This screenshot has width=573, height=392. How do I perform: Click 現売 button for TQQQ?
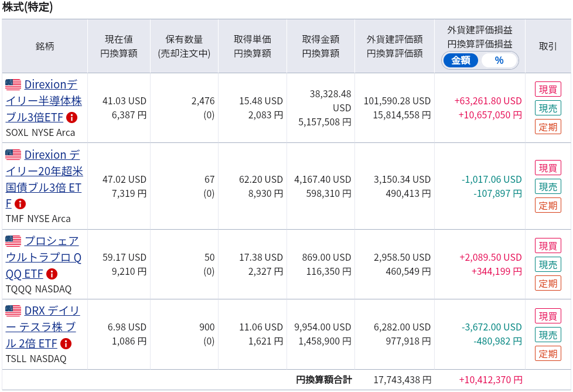tap(548, 264)
